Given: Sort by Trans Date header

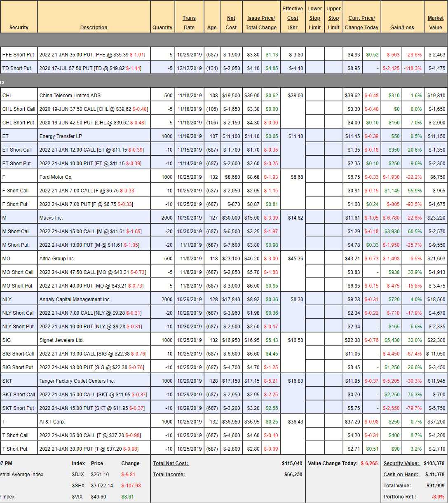Looking at the screenshot, I should tap(189, 23).
